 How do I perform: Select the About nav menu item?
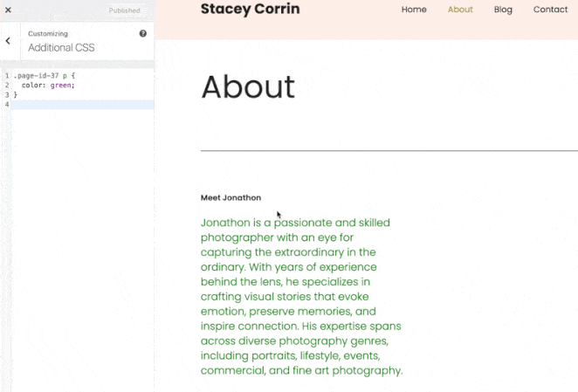[460, 10]
